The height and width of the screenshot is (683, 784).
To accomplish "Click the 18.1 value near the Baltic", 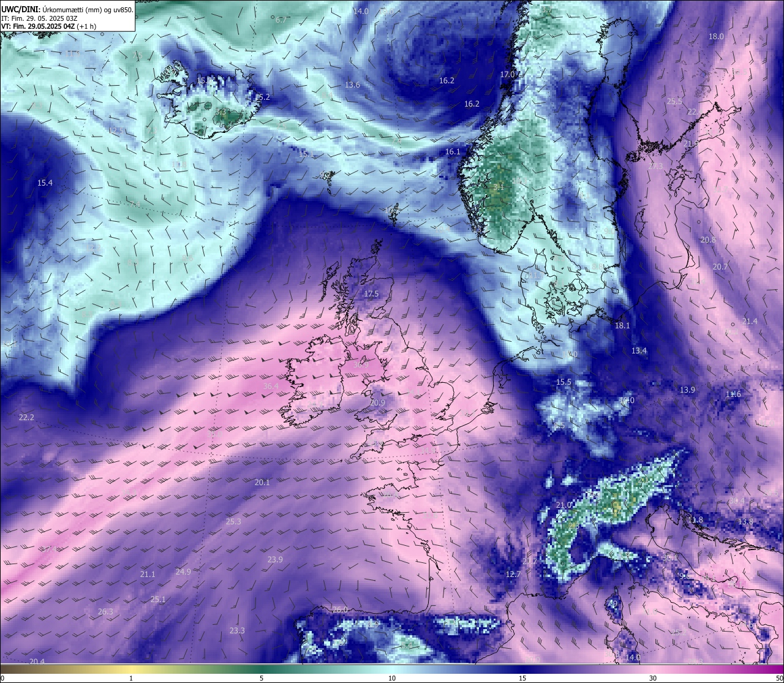I will coord(622,326).
